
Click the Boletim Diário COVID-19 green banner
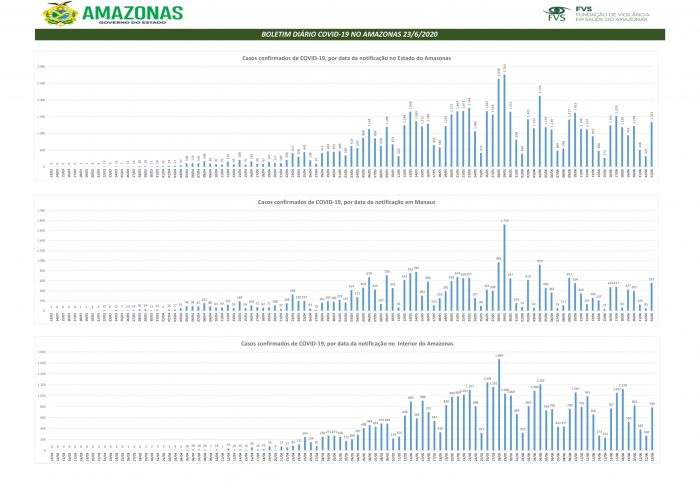[x=350, y=34]
